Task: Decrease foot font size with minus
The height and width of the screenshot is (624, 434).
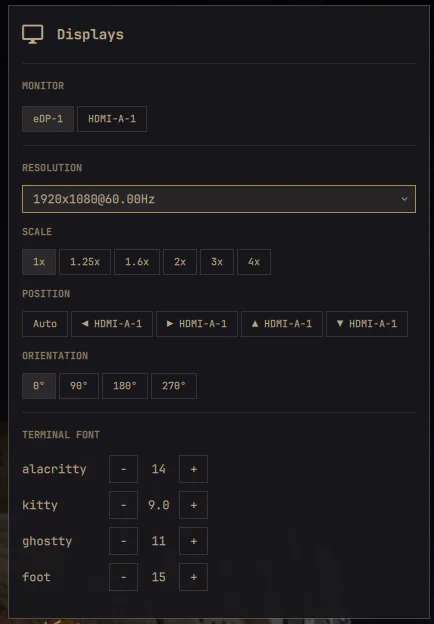Action: click(x=123, y=577)
